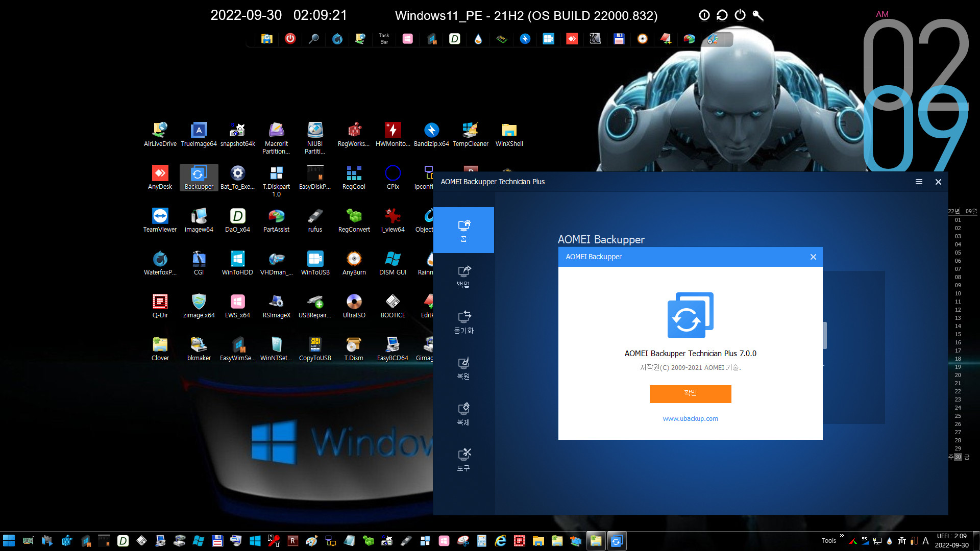Launch CGI desktop icon
The width and height of the screenshot is (980, 551).
199,263
